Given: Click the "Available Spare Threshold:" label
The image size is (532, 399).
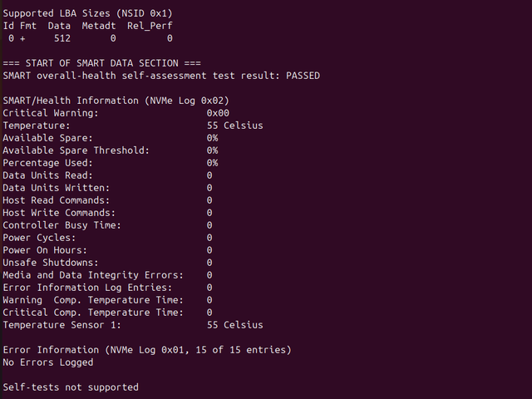Looking at the screenshot, I should click(76, 150).
